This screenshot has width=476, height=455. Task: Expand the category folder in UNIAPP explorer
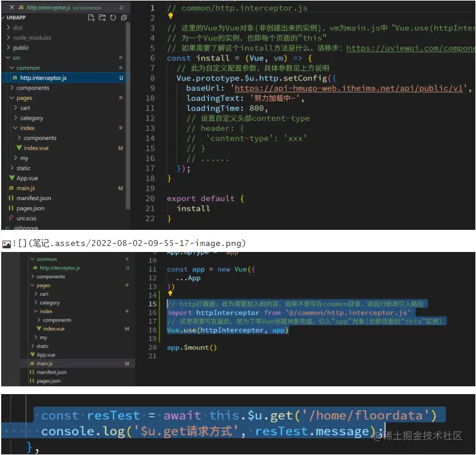(x=16, y=118)
